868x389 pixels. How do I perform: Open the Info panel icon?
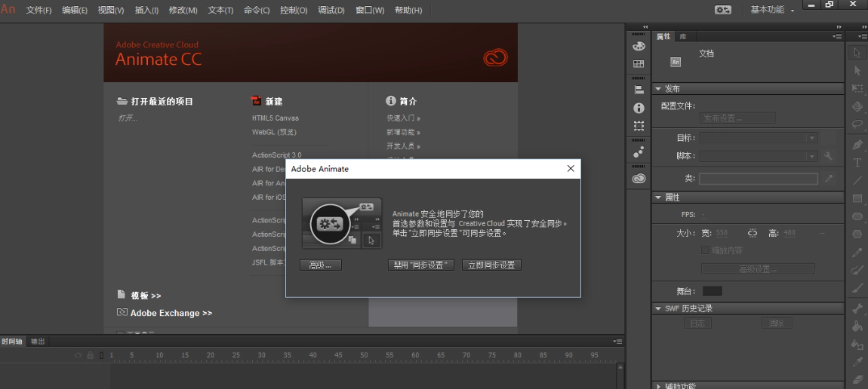click(639, 109)
